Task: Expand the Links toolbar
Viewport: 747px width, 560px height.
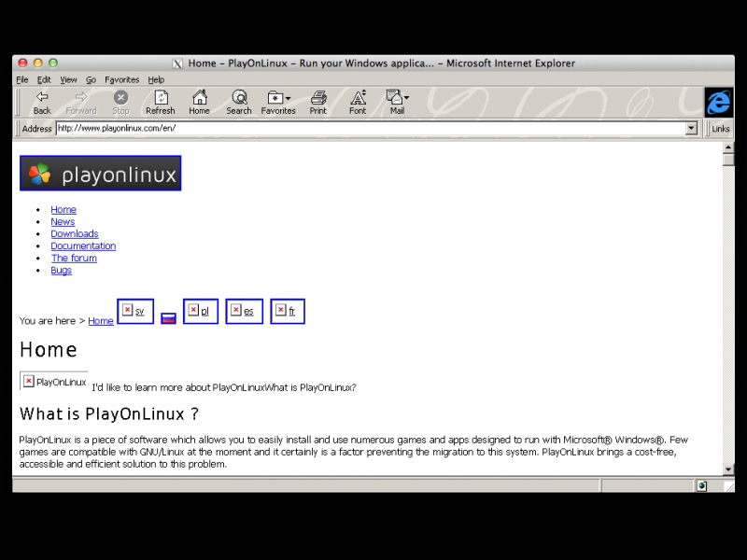Action: click(x=720, y=129)
